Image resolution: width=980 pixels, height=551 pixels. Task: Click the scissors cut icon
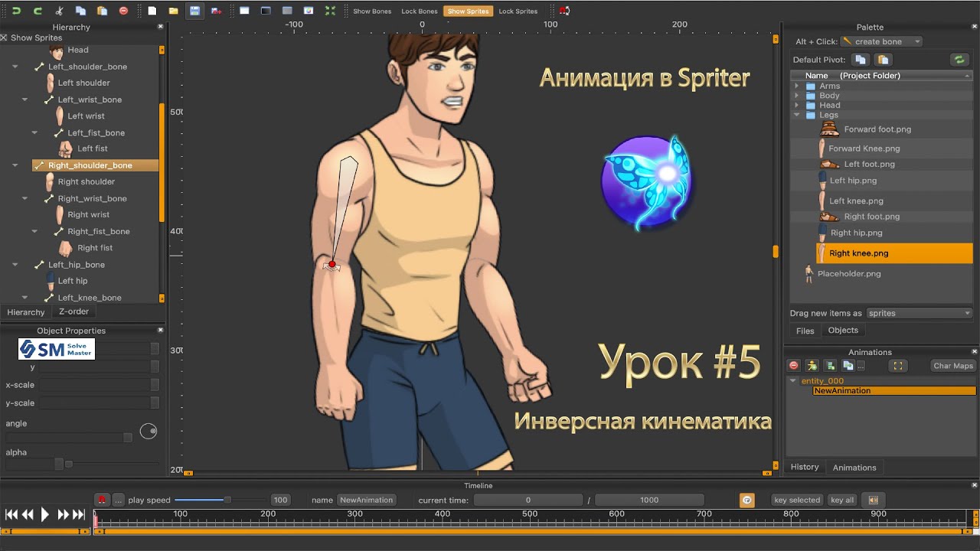coord(60,11)
